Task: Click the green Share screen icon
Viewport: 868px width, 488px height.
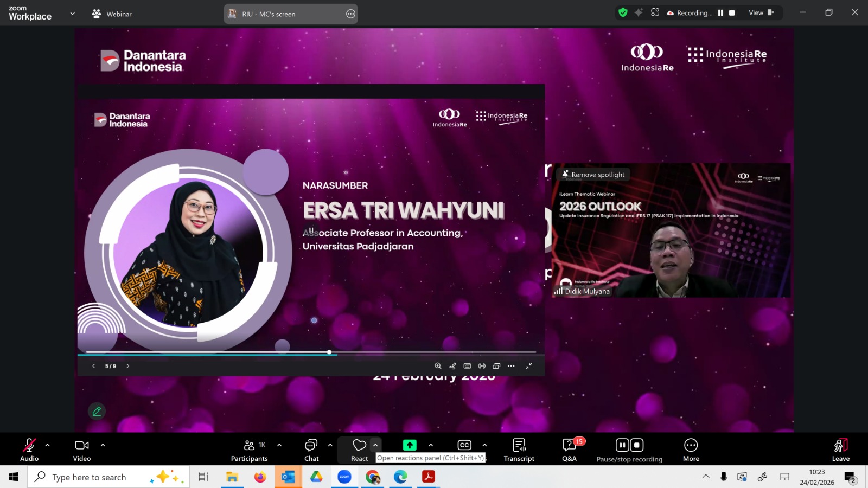Action: click(x=410, y=445)
